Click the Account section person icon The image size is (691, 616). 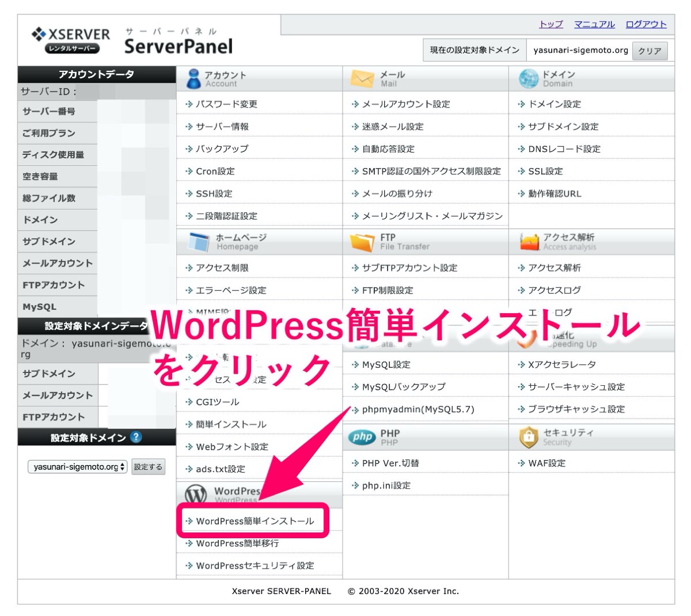pos(193,79)
